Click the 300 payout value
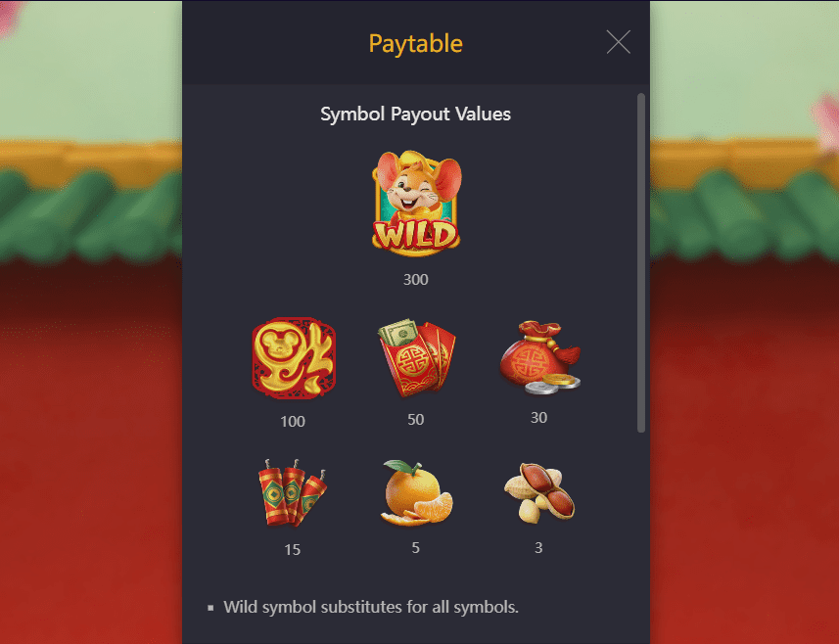This screenshot has height=644, width=839. point(416,279)
